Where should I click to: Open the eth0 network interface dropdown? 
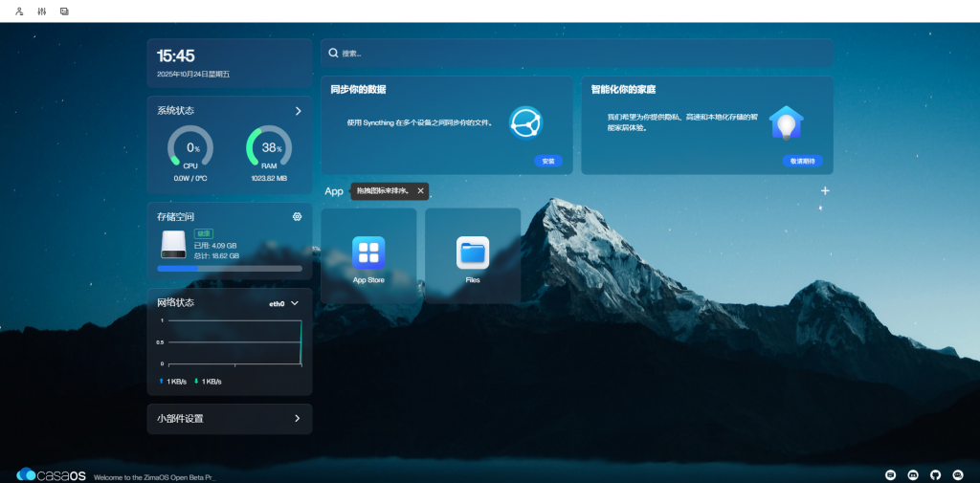[x=284, y=303]
